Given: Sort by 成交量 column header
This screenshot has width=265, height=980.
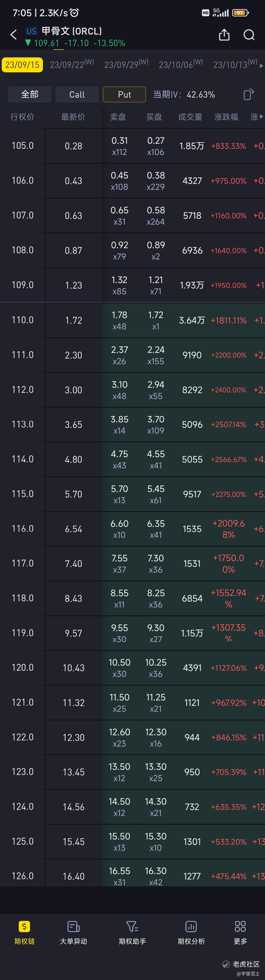Looking at the screenshot, I should click(190, 117).
